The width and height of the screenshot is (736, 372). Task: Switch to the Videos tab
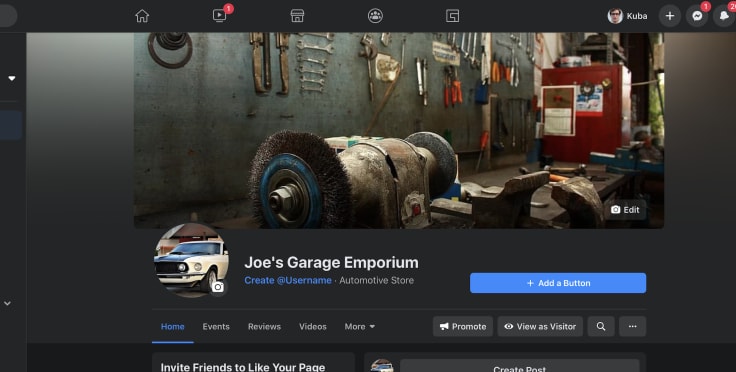tap(313, 326)
